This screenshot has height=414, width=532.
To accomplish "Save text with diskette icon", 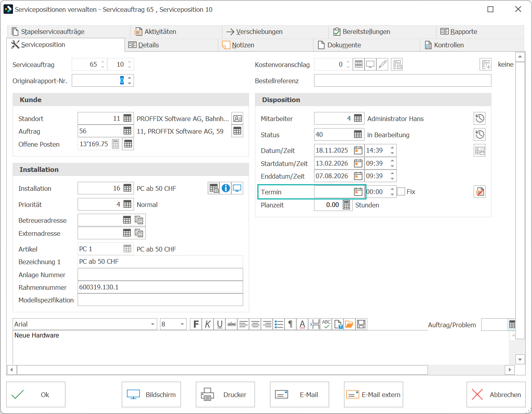I will [x=361, y=324].
